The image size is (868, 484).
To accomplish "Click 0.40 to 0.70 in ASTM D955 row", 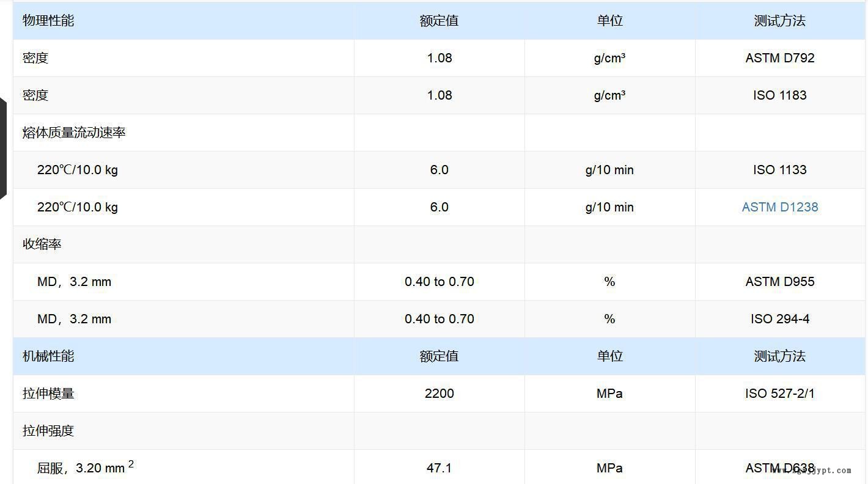I will pos(439,282).
